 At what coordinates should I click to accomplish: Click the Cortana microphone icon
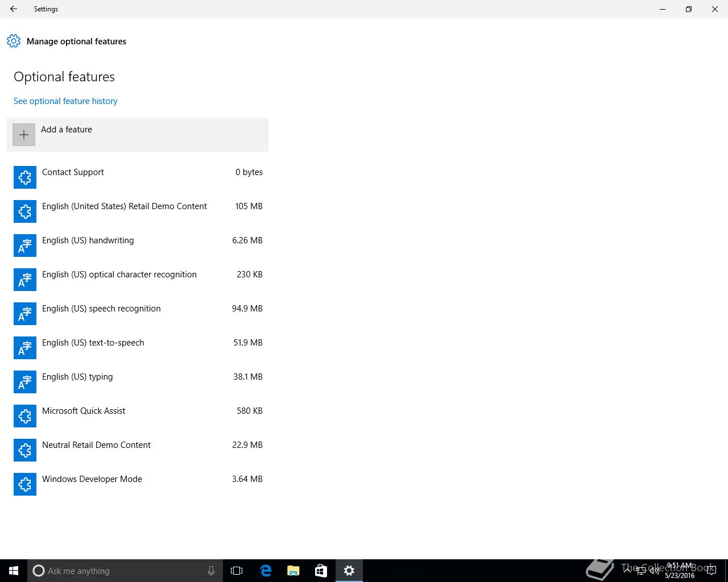coord(211,571)
